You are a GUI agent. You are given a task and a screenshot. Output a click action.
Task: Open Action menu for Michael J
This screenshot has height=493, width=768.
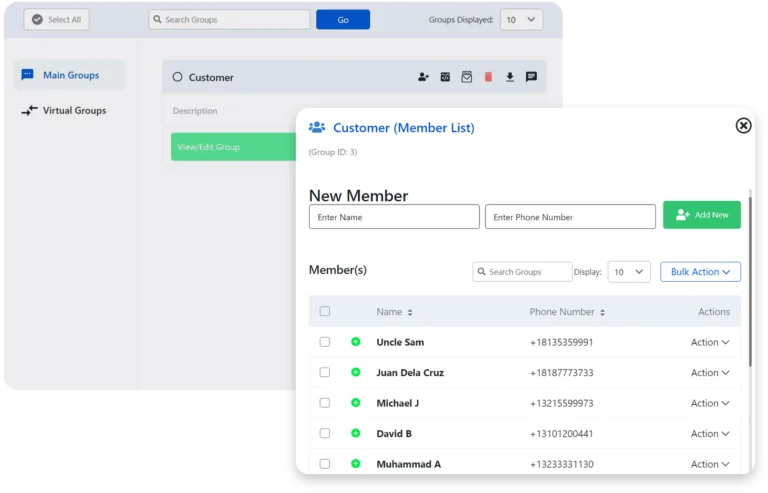710,403
